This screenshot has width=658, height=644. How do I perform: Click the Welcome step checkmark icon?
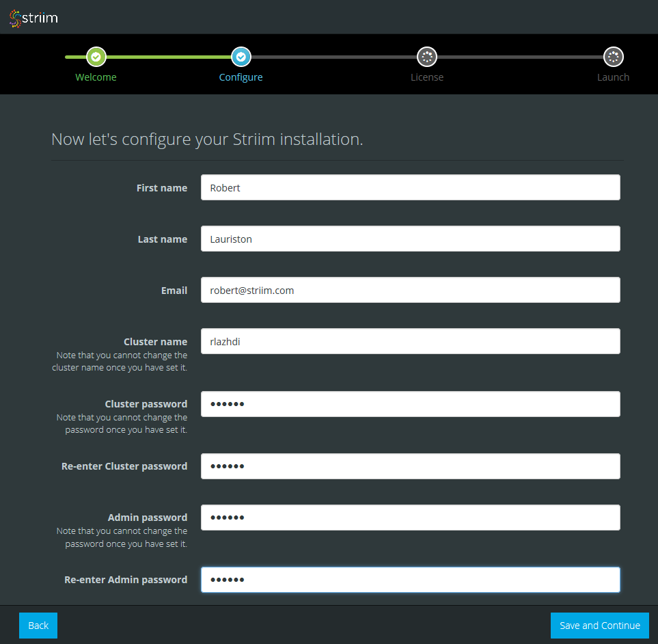click(x=96, y=57)
